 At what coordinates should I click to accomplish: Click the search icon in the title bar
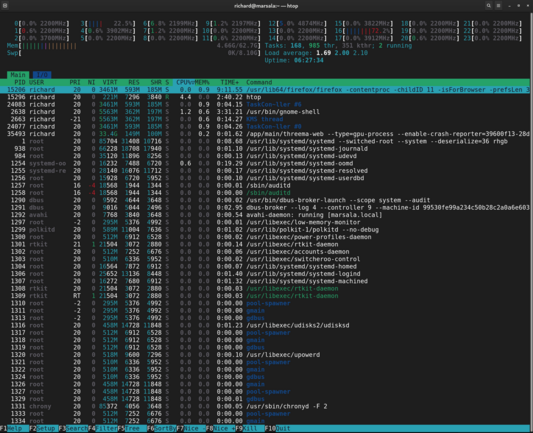pyautogui.click(x=488, y=5)
